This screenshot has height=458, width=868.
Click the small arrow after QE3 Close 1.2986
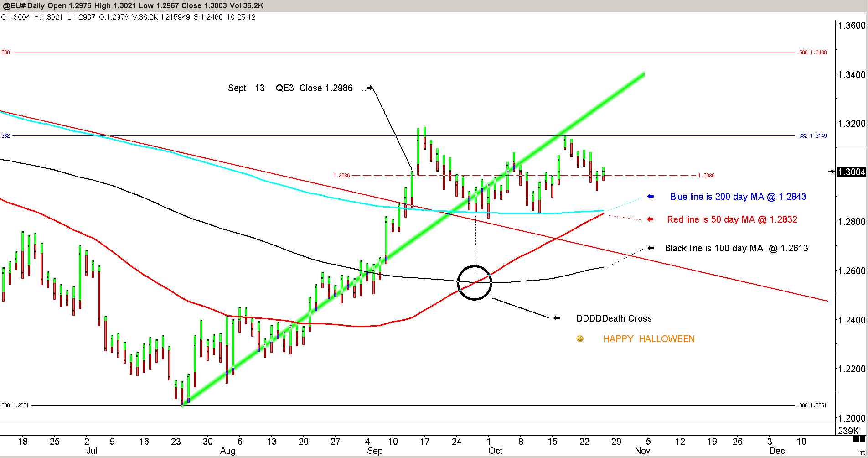pos(370,88)
